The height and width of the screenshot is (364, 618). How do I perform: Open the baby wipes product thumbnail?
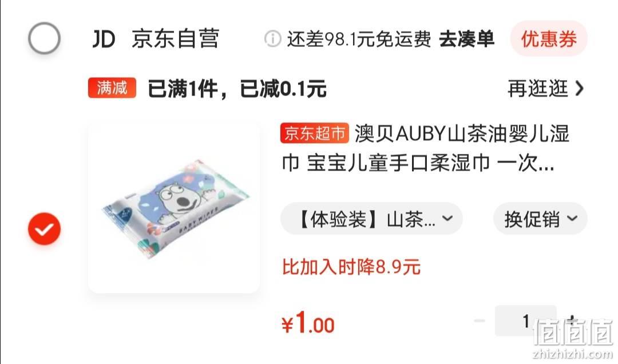[x=174, y=208]
